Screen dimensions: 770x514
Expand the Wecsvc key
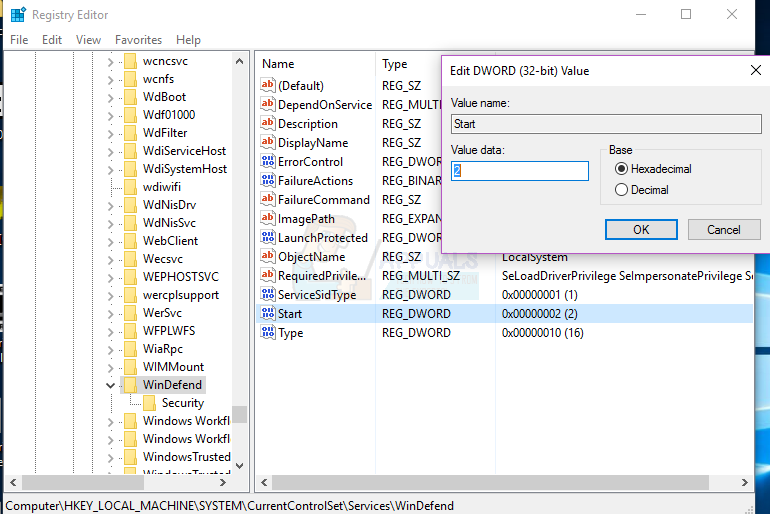[110, 260]
